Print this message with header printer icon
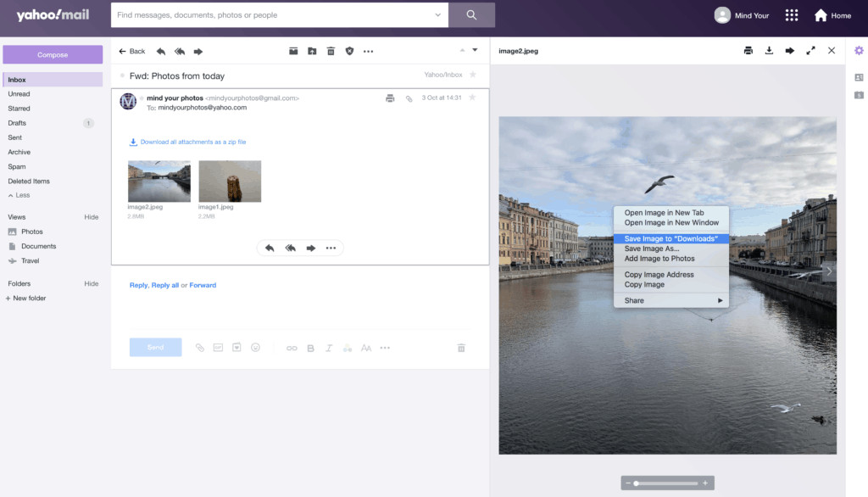 click(390, 98)
